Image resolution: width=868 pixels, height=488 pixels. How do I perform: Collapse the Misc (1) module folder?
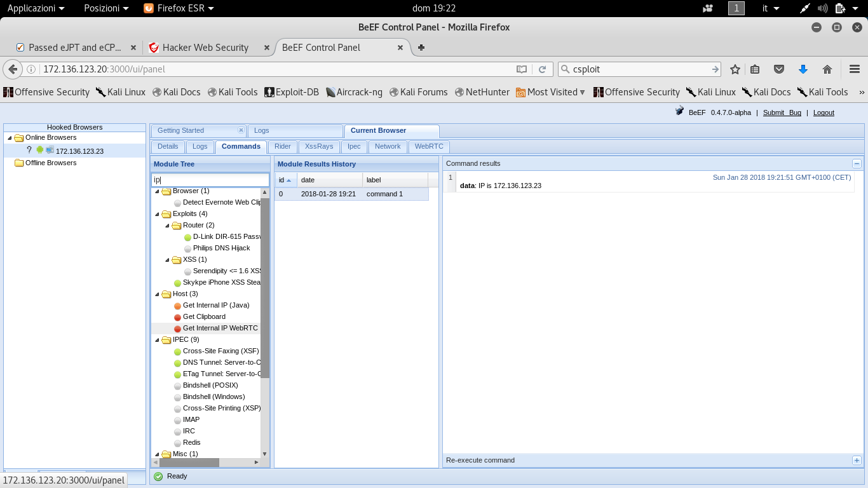157,454
